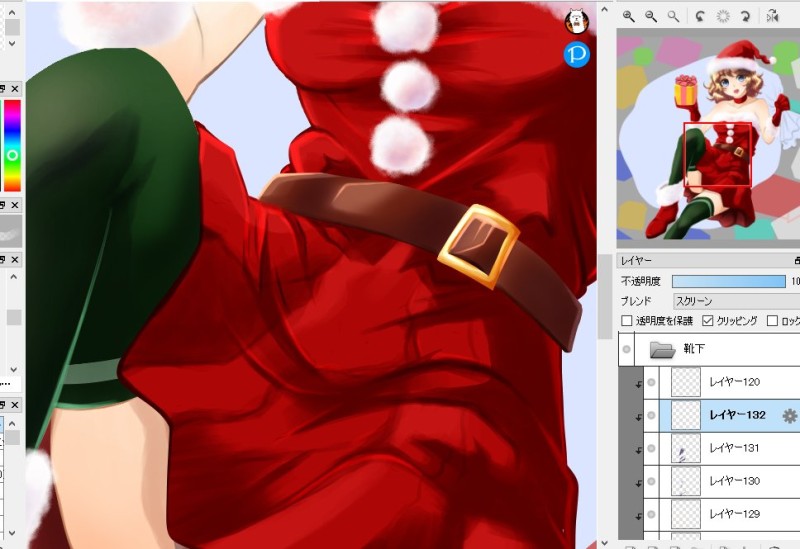
Task: Hide レイヤー130 layer
Action: [651, 481]
